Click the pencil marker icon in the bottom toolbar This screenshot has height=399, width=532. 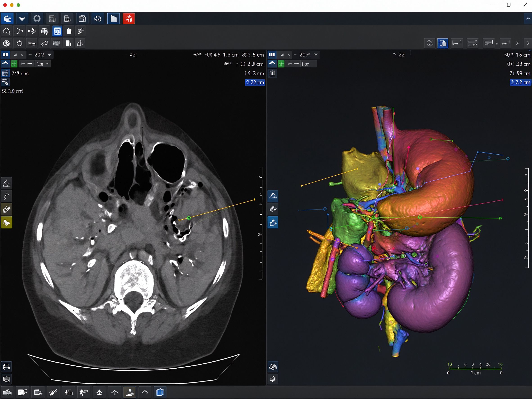point(53,392)
